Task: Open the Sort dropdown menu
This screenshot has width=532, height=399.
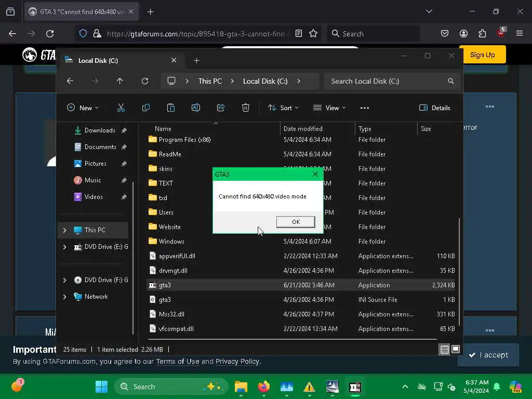Action: pos(283,108)
